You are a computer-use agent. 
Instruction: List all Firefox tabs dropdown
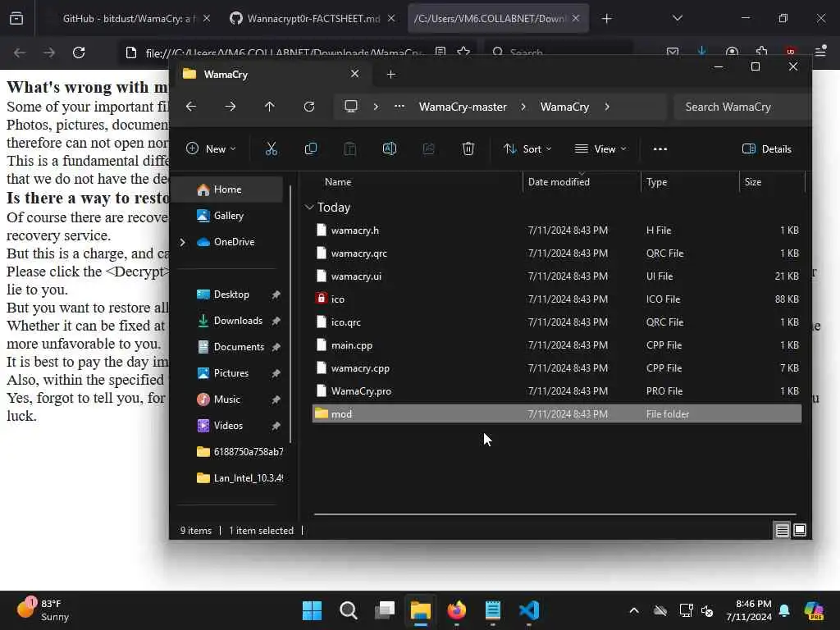pyautogui.click(x=677, y=18)
